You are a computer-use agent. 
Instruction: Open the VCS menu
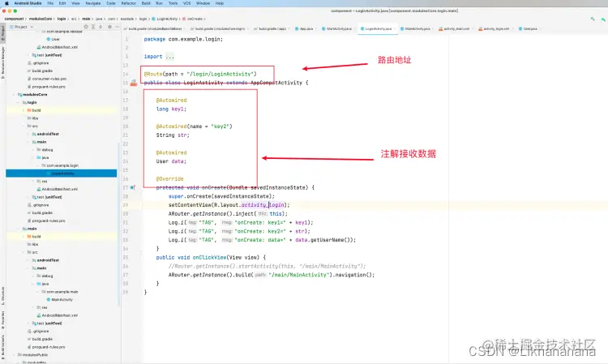(x=187, y=3)
